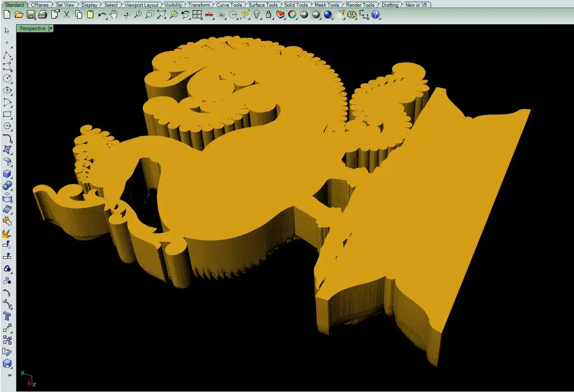Screen dimensions: 574x392
Task: Open the Surface Tools tab
Action: tap(263, 5)
